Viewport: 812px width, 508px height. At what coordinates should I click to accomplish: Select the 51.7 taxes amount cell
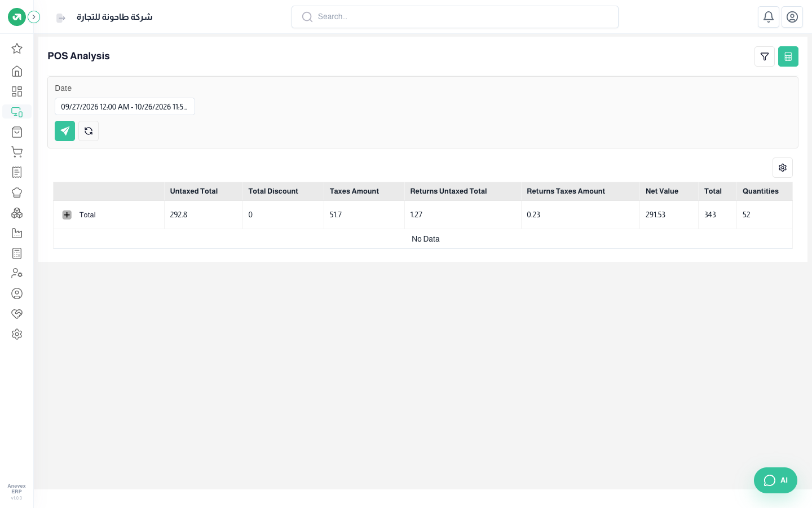364,214
